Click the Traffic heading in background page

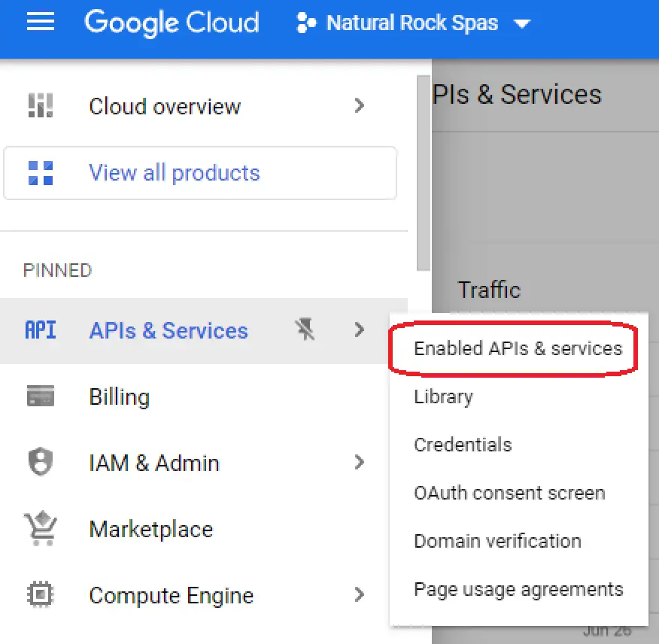(x=489, y=290)
